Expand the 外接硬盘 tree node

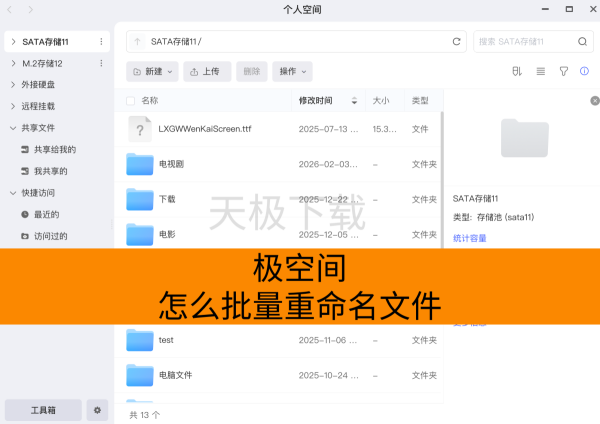click(x=12, y=85)
